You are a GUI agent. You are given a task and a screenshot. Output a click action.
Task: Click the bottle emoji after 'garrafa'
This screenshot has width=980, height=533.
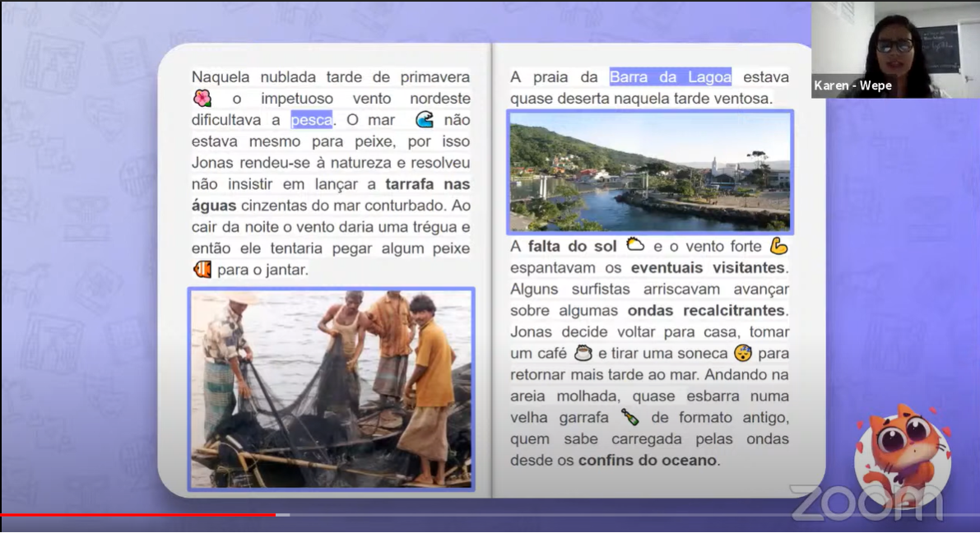(x=629, y=417)
